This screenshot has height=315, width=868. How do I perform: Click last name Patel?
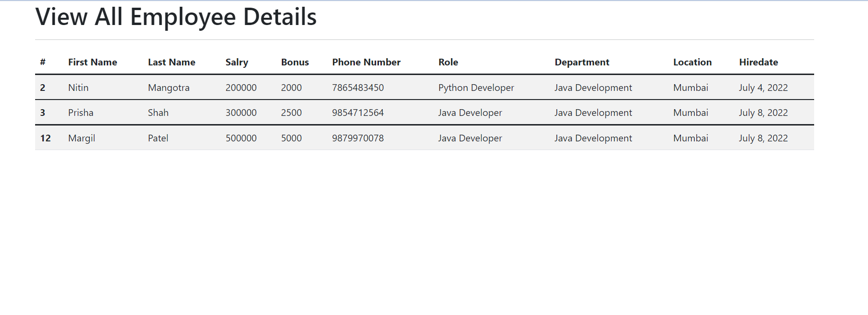tap(158, 138)
